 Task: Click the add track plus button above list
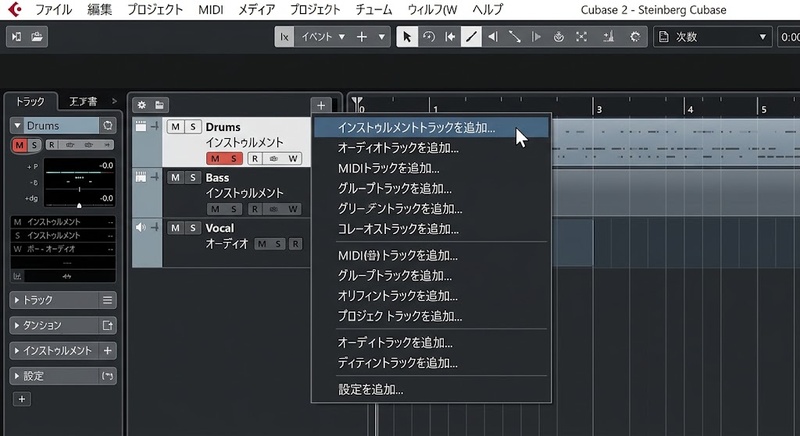(x=321, y=106)
